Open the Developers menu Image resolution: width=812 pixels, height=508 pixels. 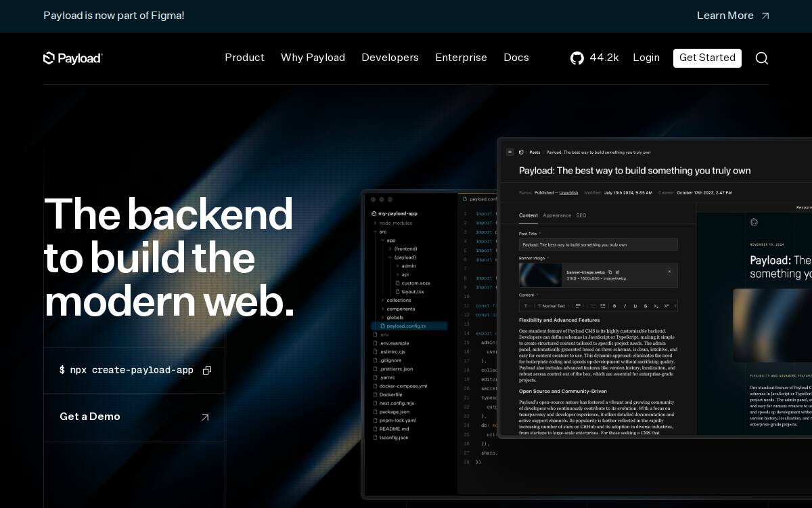[390, 58]
